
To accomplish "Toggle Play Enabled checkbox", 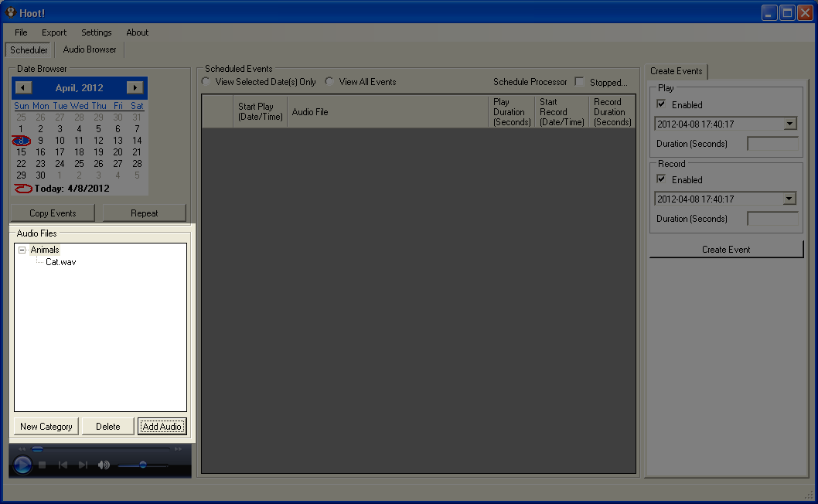I will (x=661, y=104).
